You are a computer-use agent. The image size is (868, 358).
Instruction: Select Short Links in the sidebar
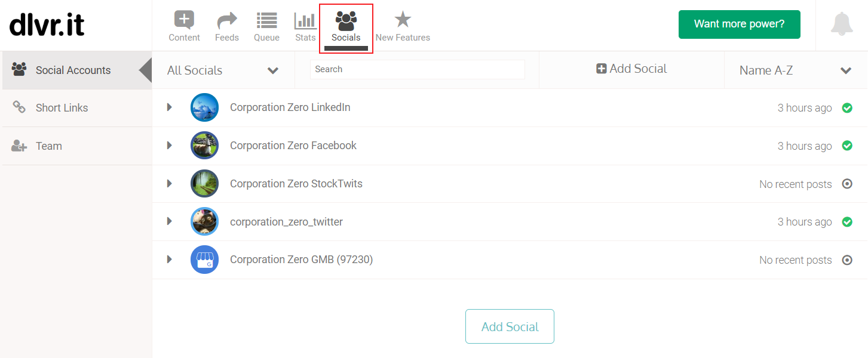coord(76,108)
